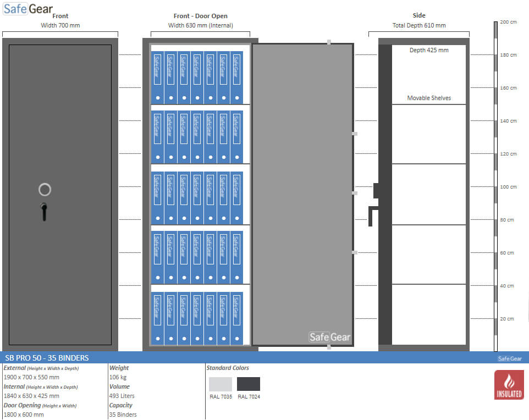
Task: Click the black key handle on the front door
Action: 44,212
